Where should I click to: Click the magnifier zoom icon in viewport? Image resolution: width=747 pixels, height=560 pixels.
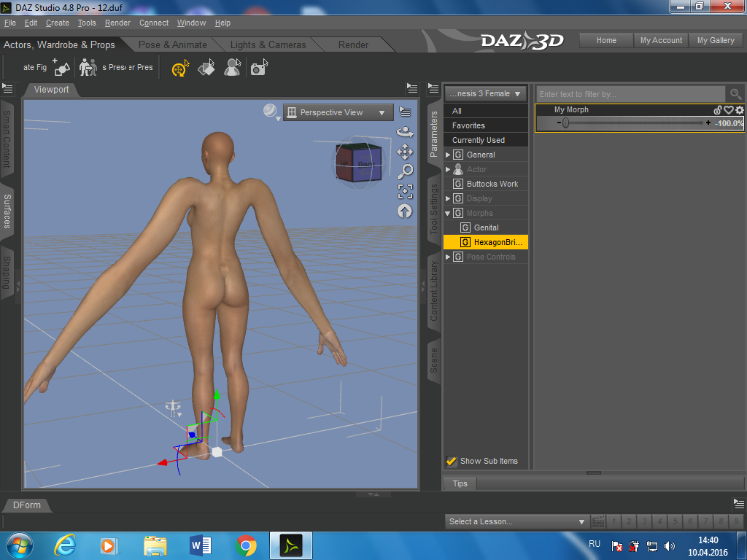pos(405,171)
